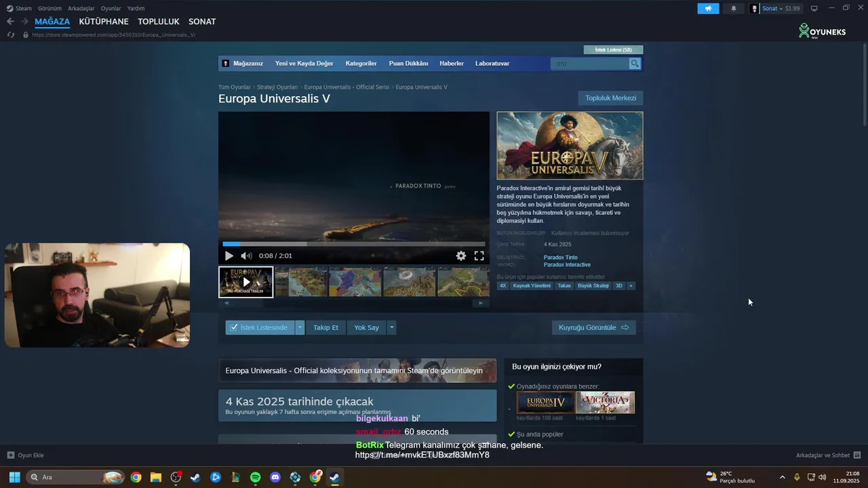Open Puan Dükkânı

pyautogui.click(x=408, y=64)
